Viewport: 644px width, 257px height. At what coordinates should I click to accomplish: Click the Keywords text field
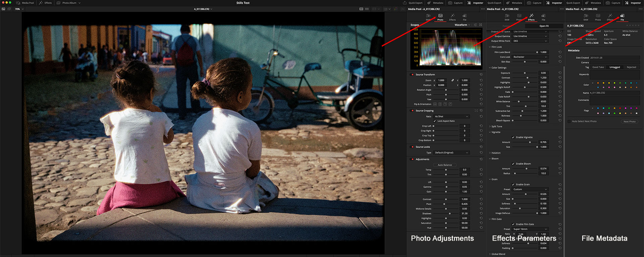coord(615,75)
